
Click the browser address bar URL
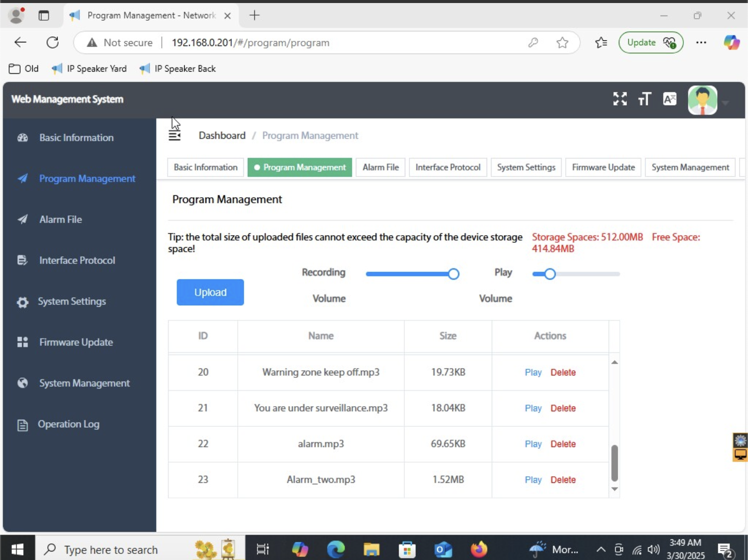pos(250,43)
